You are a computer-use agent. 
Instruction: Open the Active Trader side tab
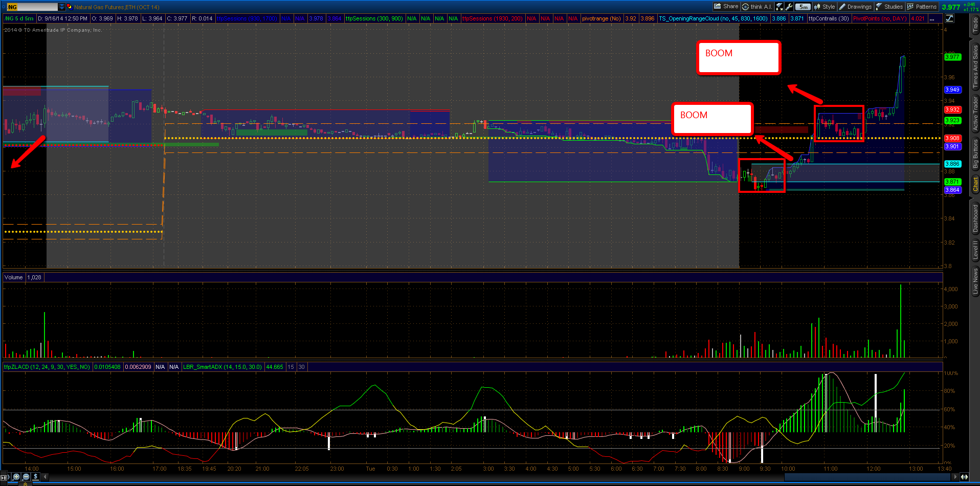(x=975, y=113)
